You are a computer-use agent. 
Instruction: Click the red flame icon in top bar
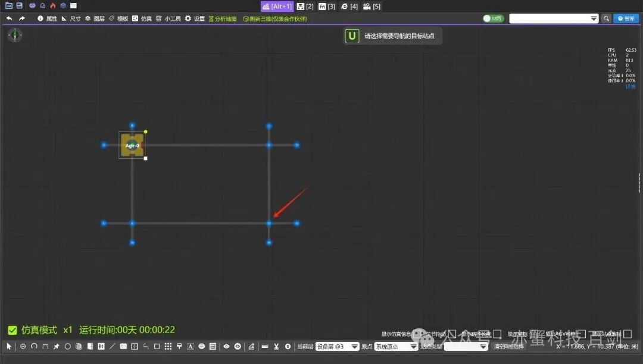[53, 6]
